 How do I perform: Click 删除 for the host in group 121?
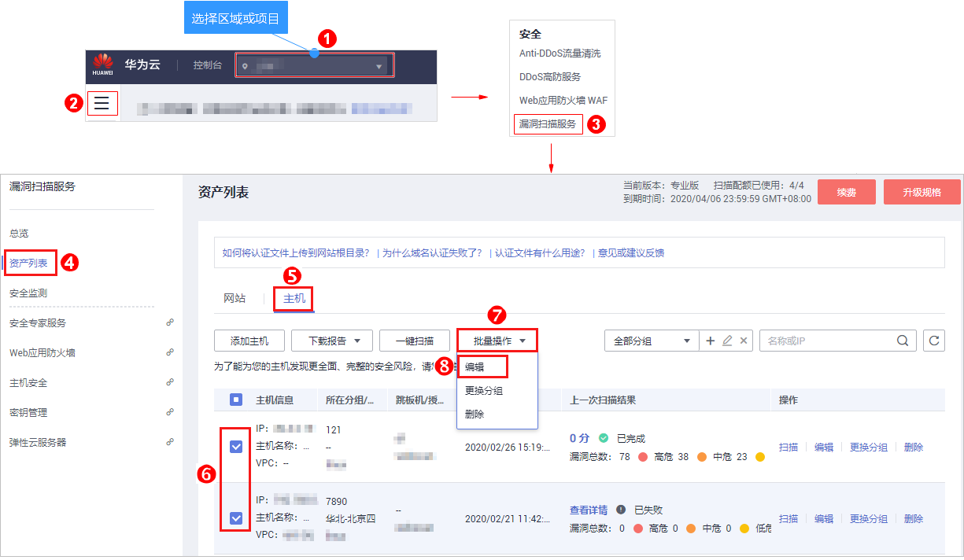(x=914, y=447)
